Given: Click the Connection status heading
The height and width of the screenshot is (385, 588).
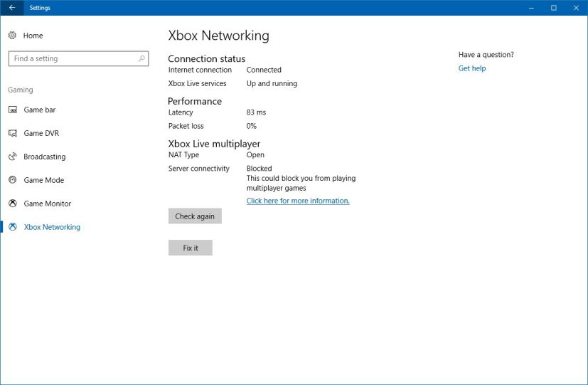Looking at the screenshot, I should 207,58.
